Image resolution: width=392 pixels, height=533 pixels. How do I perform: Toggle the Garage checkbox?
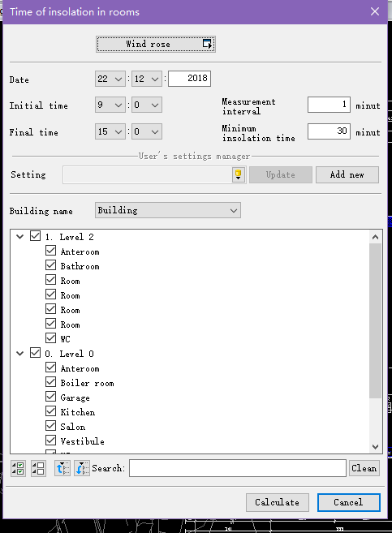50,397
